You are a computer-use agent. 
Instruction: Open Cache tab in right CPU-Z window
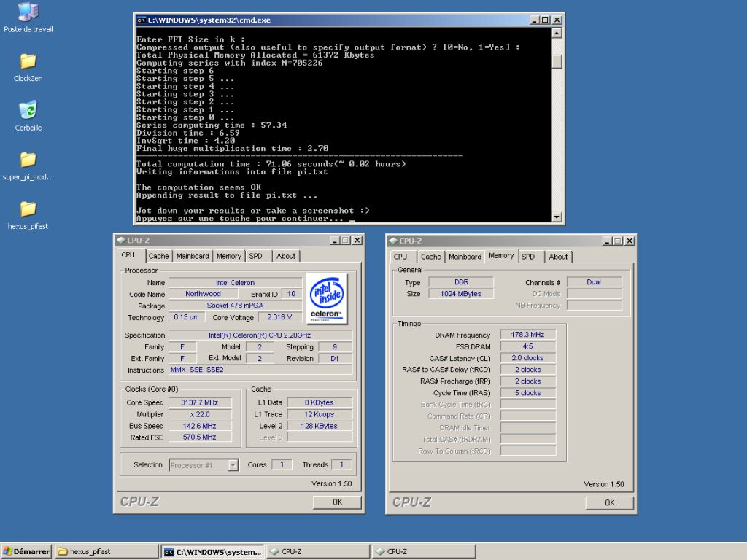[x=431, y=257]
